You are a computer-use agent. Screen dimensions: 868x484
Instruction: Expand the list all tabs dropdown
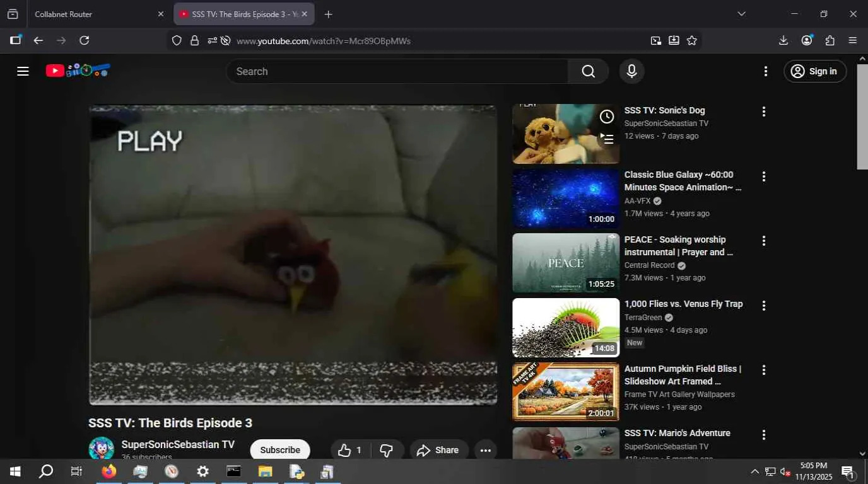click(741, 14)
